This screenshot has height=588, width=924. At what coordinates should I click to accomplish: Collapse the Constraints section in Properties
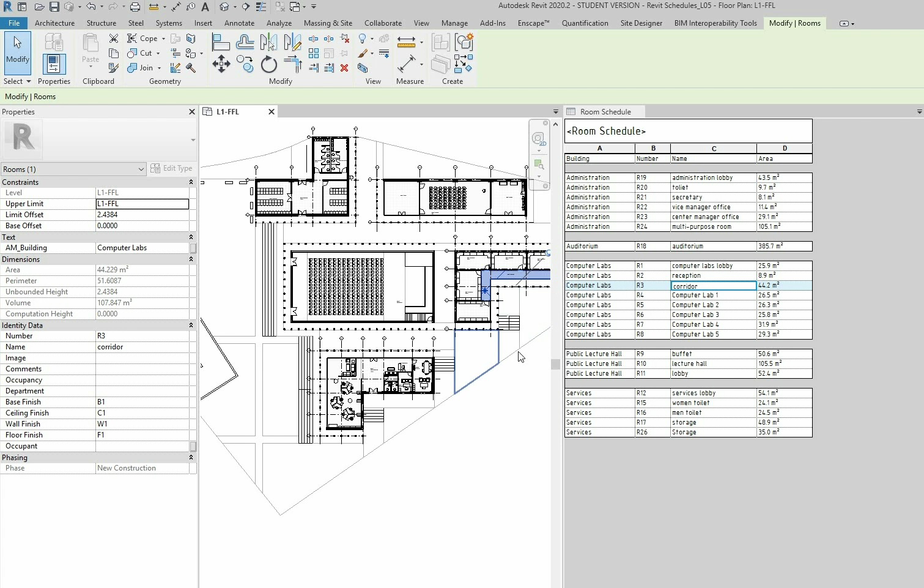point(191,182)
